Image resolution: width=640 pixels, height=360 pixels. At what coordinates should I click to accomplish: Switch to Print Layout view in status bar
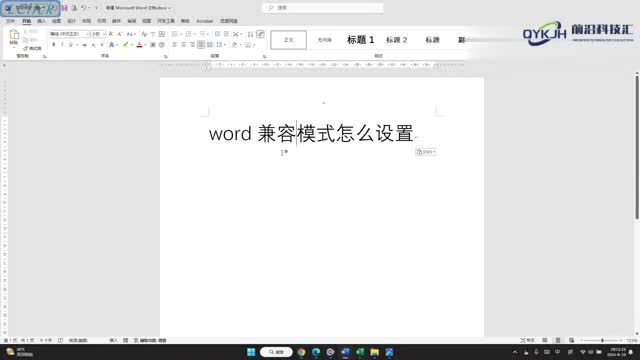click(x=558, y=340)
